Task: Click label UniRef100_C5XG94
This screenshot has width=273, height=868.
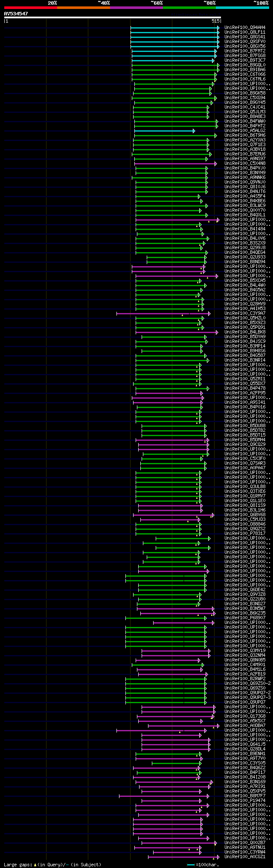Action: (245, 98)
